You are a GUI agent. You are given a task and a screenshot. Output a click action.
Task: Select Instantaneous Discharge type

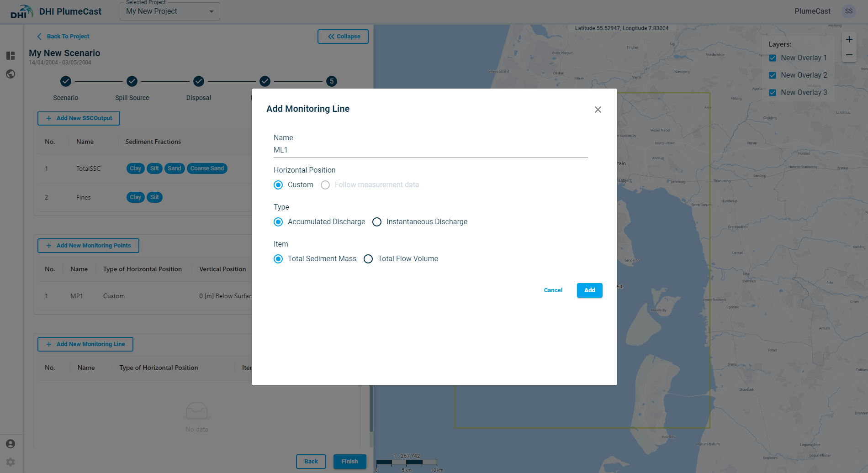click(x=377, y=222)
